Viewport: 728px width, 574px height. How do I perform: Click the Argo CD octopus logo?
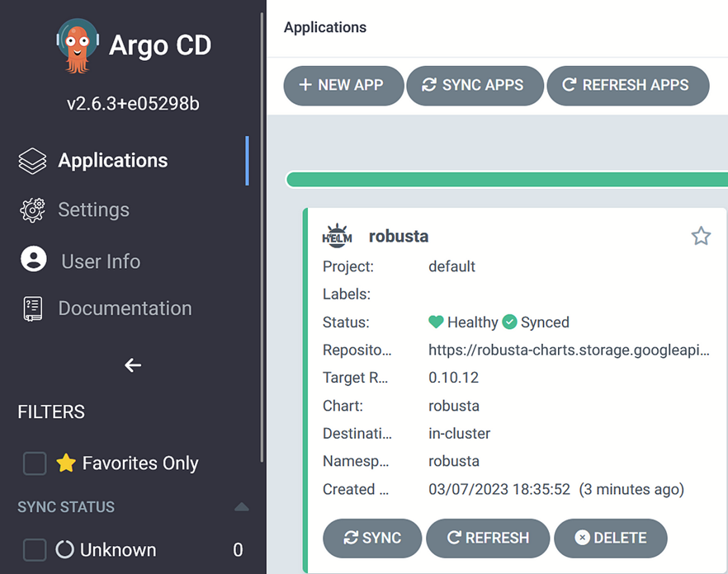click(x=78, y=45)
